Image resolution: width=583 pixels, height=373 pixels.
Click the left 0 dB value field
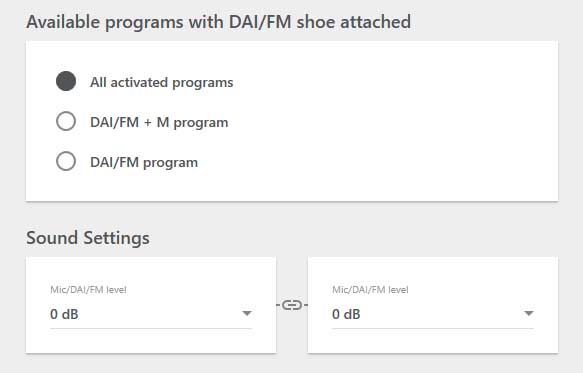[x=151, y=314]
